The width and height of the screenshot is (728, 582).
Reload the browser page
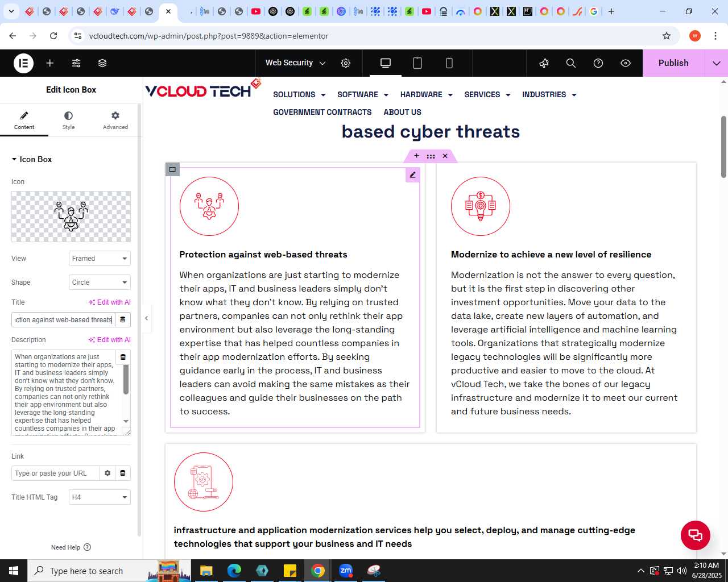tap(53, 36)
